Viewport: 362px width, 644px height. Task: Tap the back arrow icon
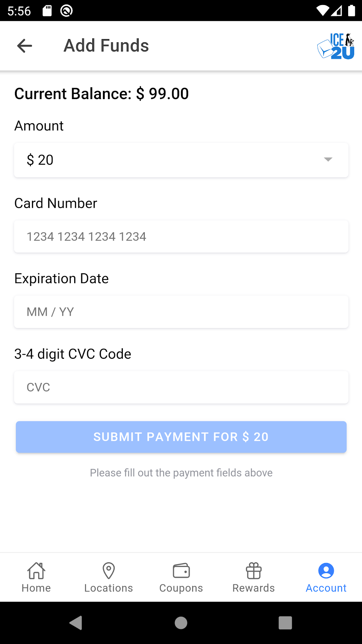click(24, 46)
